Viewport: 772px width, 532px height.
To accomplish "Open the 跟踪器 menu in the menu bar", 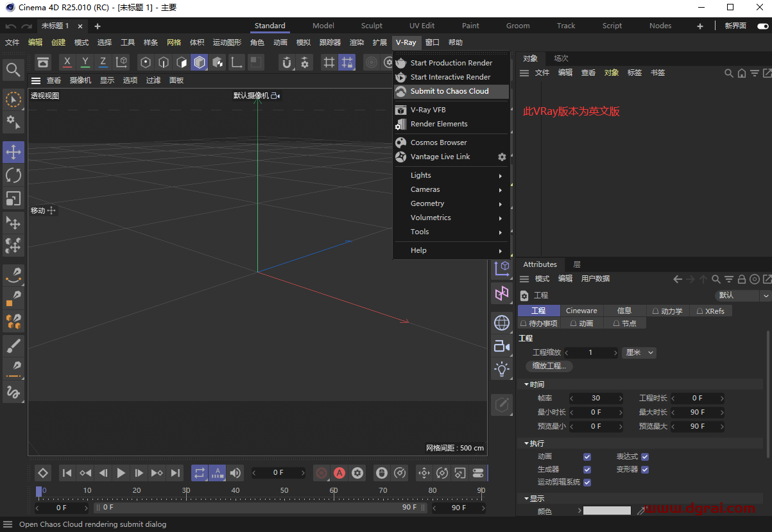I will click(x=330, y=42).
